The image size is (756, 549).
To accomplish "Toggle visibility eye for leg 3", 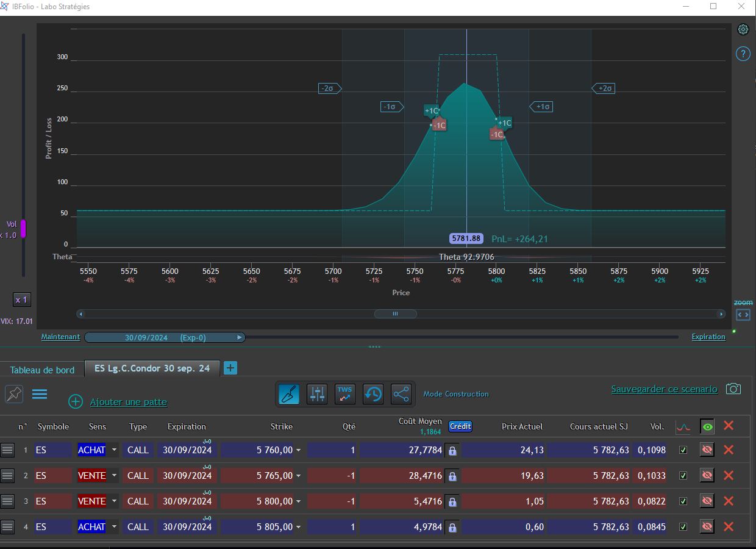I will (x=707, y=501).
